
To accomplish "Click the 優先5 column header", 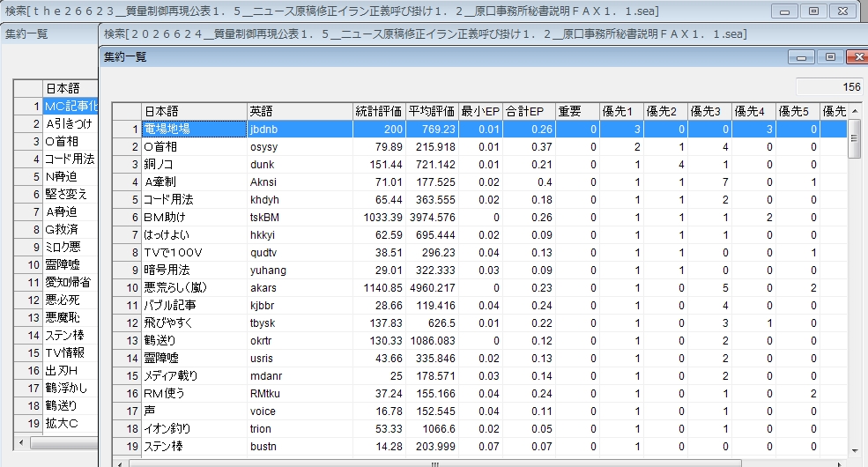I will point(798,111).
